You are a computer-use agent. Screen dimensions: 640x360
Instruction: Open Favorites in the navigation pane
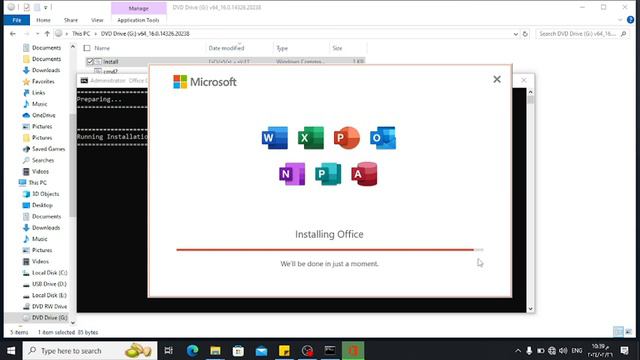[43, 82]
